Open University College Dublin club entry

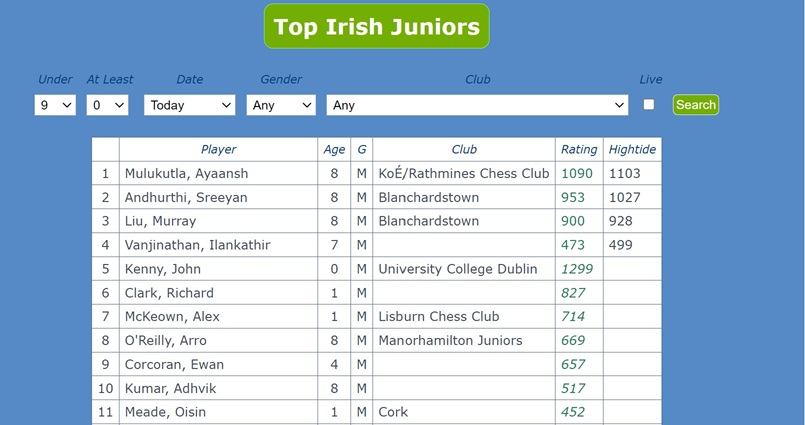point(457,269)
